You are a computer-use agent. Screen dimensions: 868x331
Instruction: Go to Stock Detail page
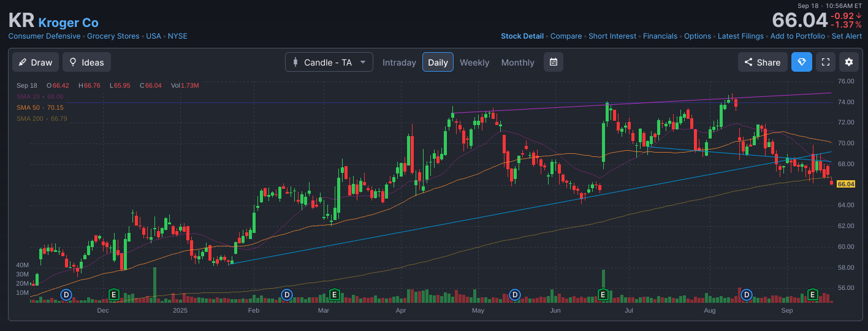click(522, 36)
